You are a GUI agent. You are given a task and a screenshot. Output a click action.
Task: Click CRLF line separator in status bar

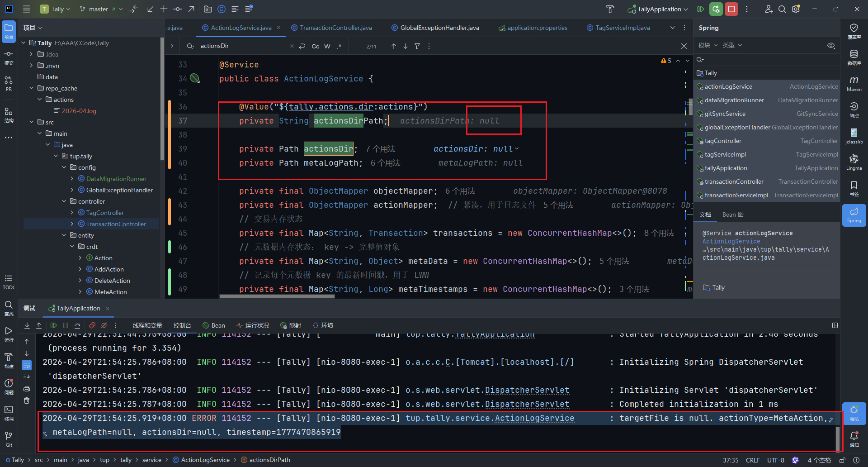pyautogui.click(x=753, y=460)
